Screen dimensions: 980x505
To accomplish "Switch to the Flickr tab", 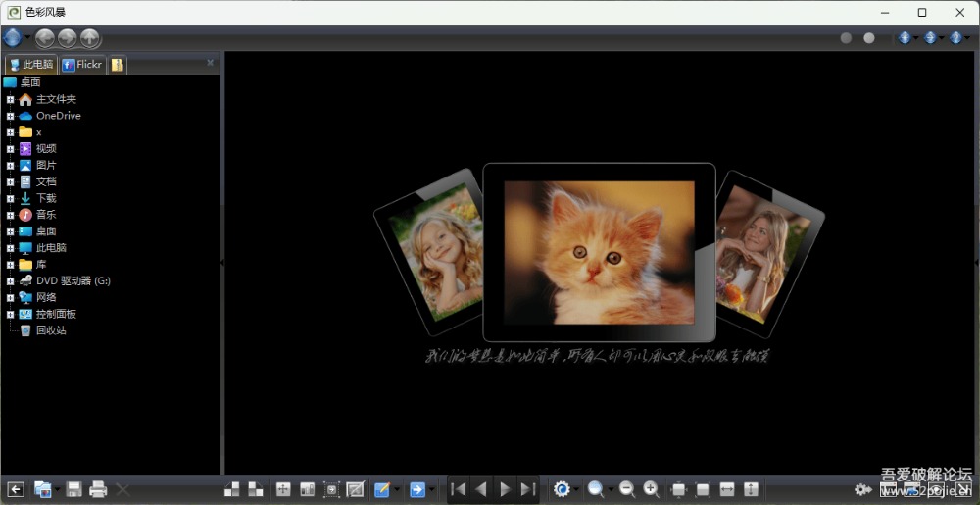I will pyautogui.click(x=82, y=65).
